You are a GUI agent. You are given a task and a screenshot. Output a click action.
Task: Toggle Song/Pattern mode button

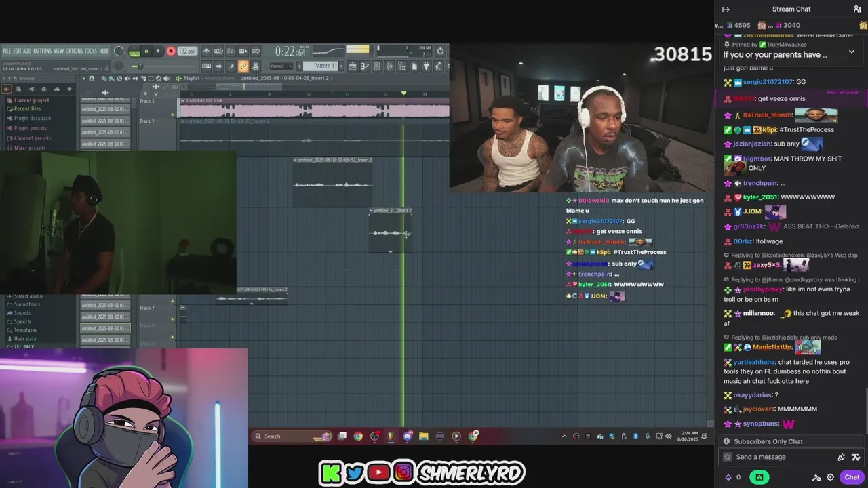click(134, 52)
